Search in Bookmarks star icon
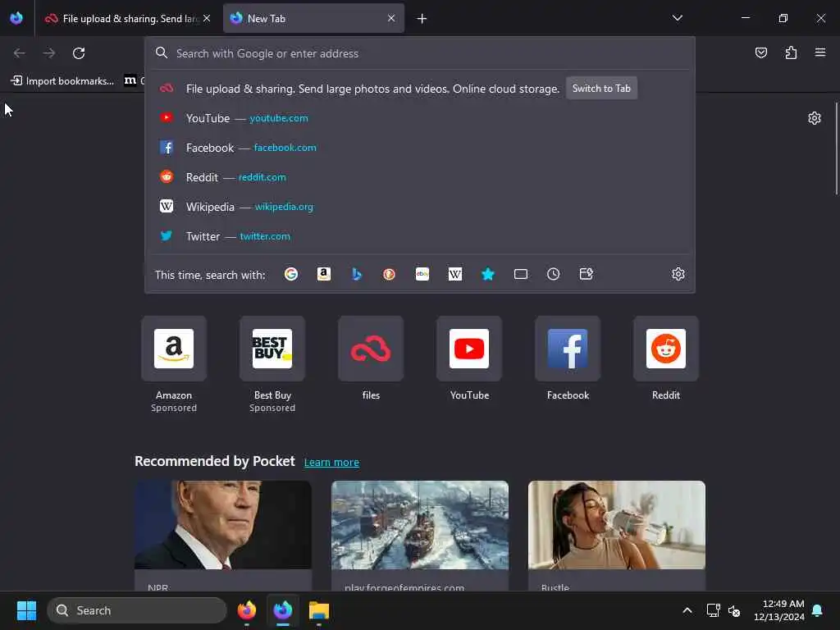Image resolution: width=840 pixels, height=630 pixels. (487, 274)
